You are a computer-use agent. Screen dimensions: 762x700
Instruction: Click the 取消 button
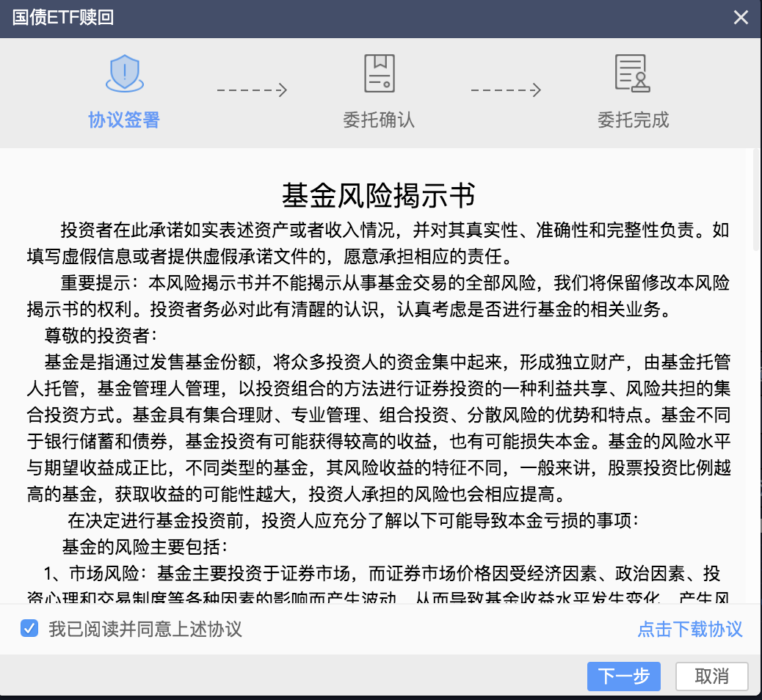pos(711,677)
